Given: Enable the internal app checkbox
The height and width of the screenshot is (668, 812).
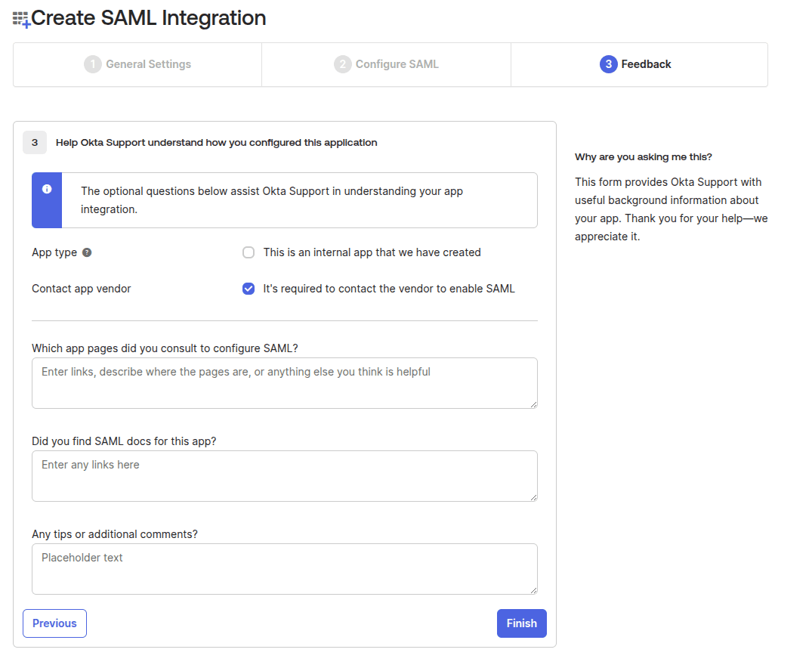Looking at the screenshot, I should (249, 252).
